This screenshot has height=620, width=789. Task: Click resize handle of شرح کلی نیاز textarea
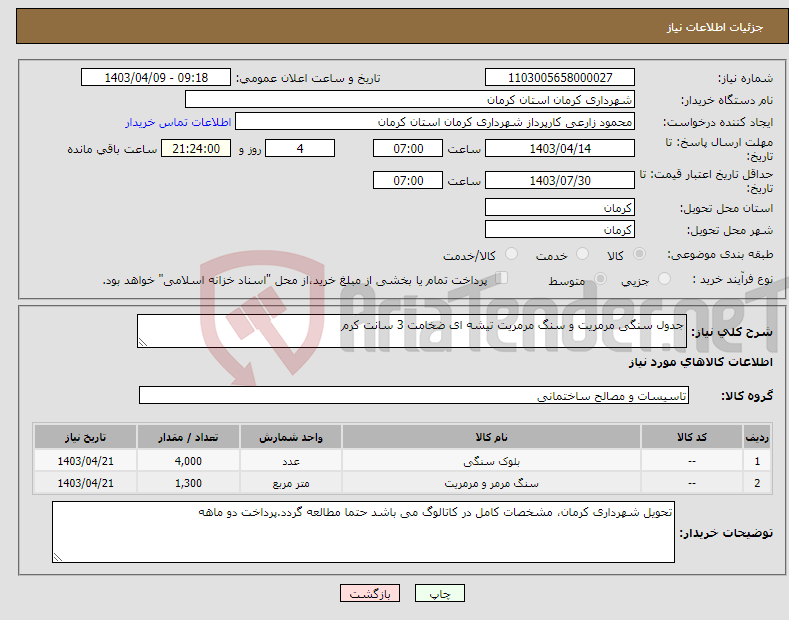(143, 343)
